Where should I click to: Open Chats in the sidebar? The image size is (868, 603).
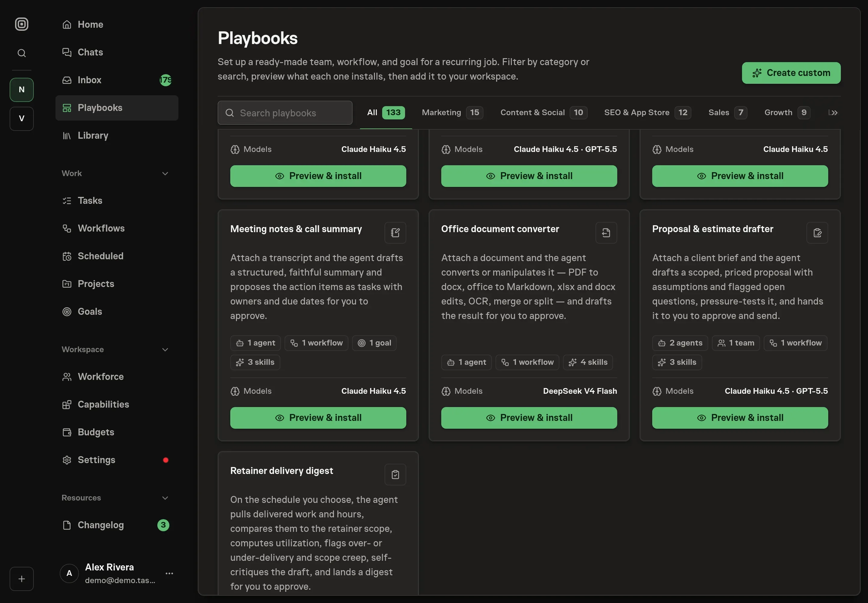[117, 52]
